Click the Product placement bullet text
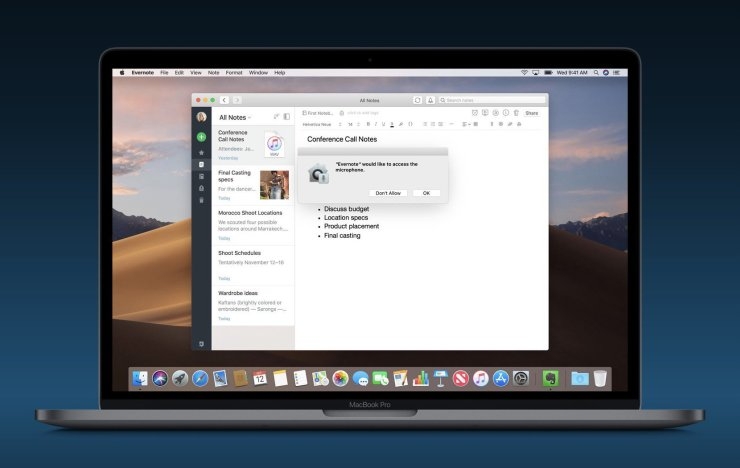The width and height of the screenshot is (740, 468). [x=351, y=226]
